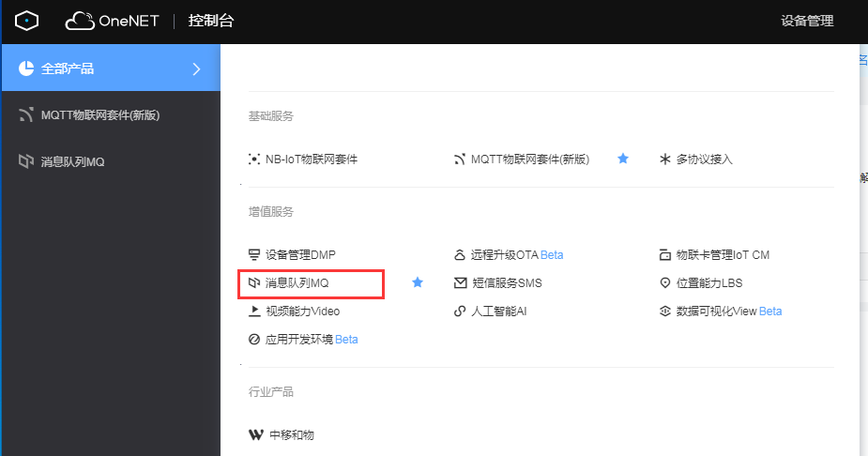This screenshot has height=456, width=868.
Task: Open MQTT物联网套件(新版) in the product list
Action: (530, 160)
